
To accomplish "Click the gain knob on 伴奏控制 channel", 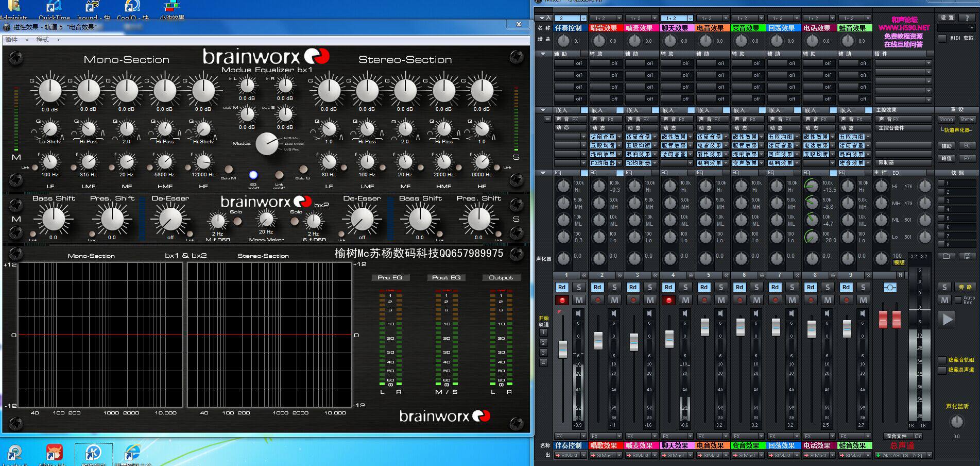I will pyautogui.click(x=564, y=41).
